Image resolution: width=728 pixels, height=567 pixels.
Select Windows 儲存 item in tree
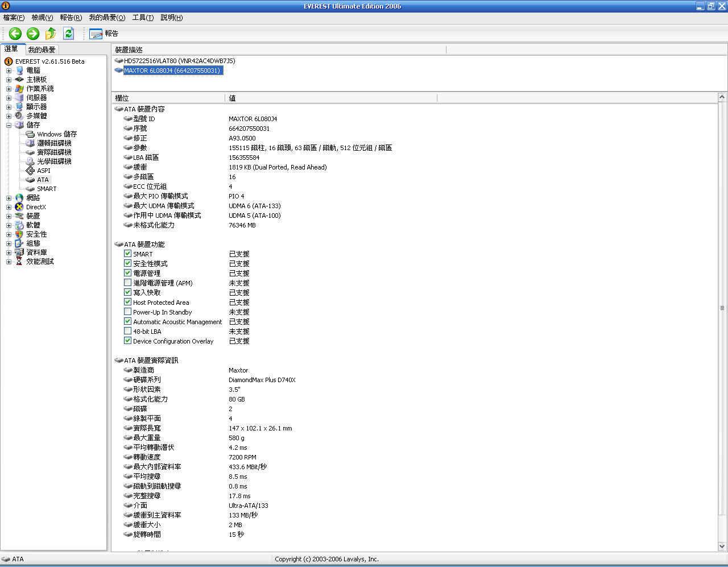56,134
